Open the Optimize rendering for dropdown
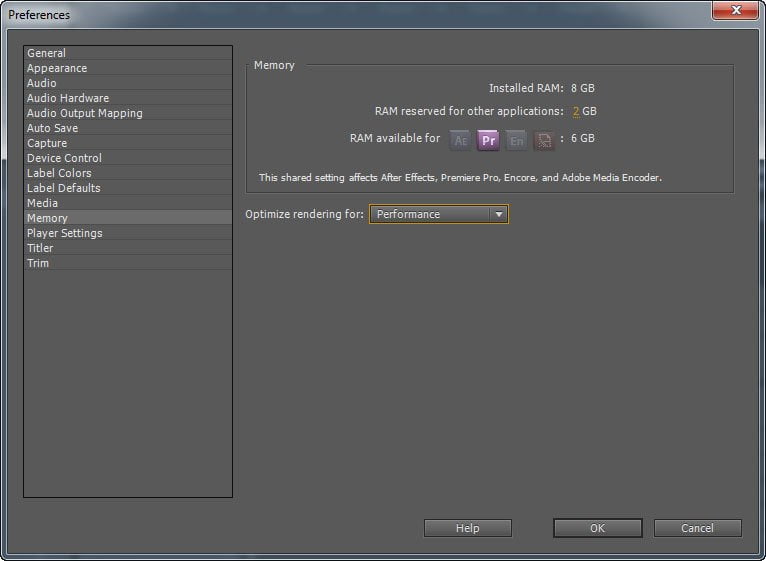The height and width of the screenshot is (561, 766). click(439, 214)
